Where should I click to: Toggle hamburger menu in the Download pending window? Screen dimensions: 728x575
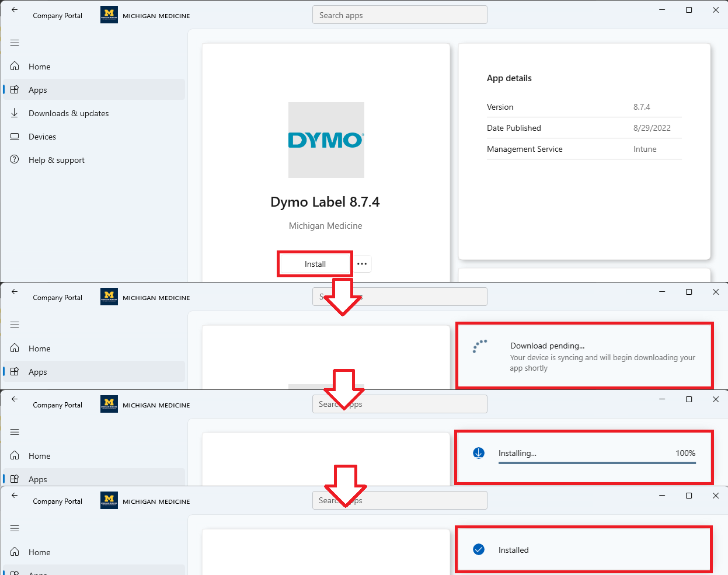[15, 325]
